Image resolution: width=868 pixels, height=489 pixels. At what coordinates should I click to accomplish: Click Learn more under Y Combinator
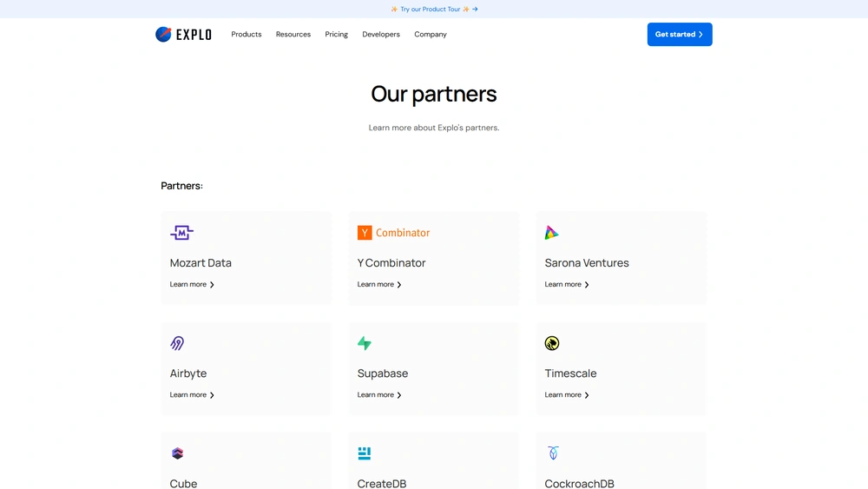click(x=379, y=285)
